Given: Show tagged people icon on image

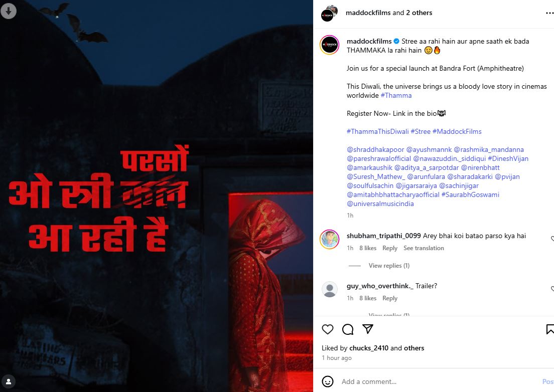Looking at the screenshot, I should (x=9, y=382).
